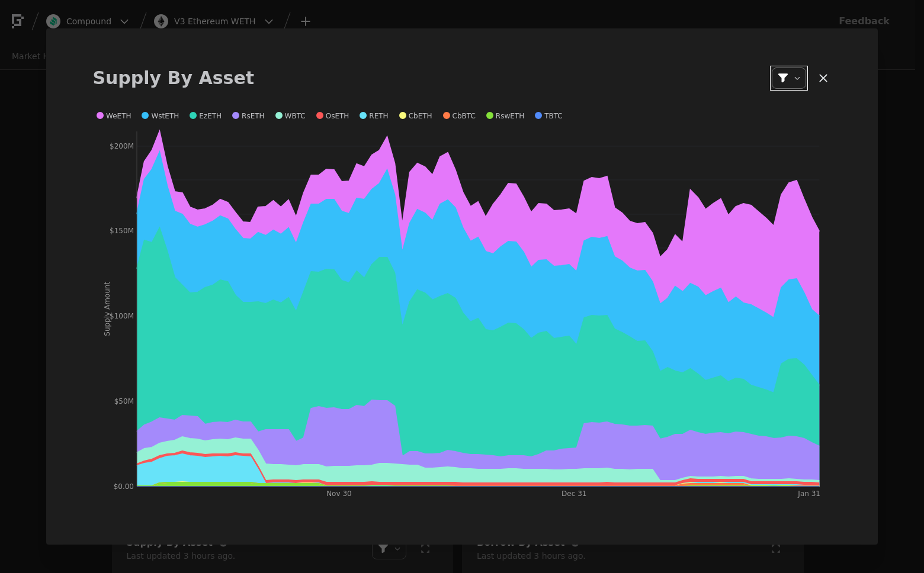This screenshot has height=573, width=924.
Task: Click the plus icon to add a market
Action: tap(306, 21)
